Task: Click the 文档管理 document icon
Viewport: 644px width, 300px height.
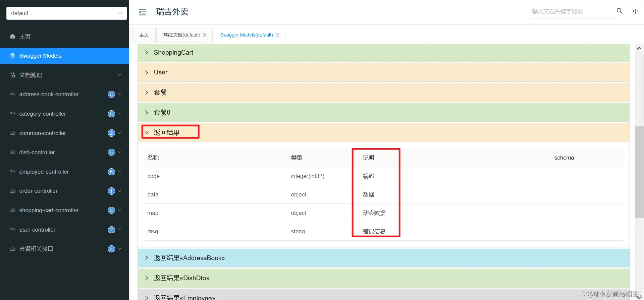Action: pos(12,75)
